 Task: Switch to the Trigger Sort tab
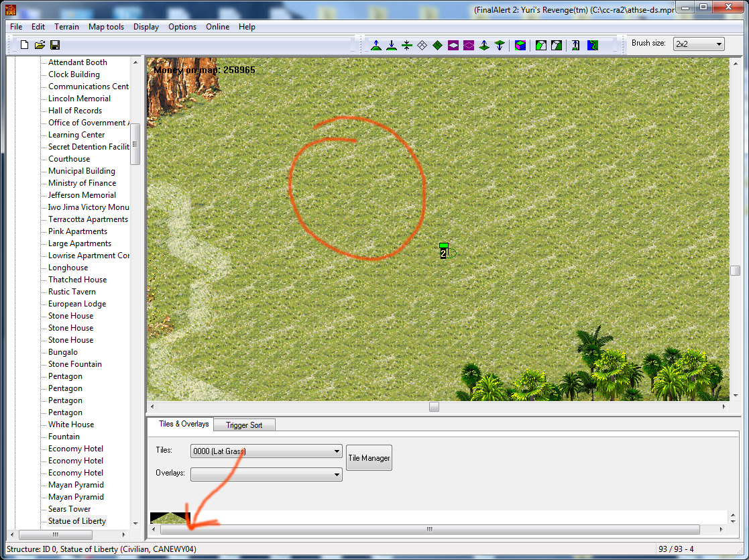[x=244, y=425]
